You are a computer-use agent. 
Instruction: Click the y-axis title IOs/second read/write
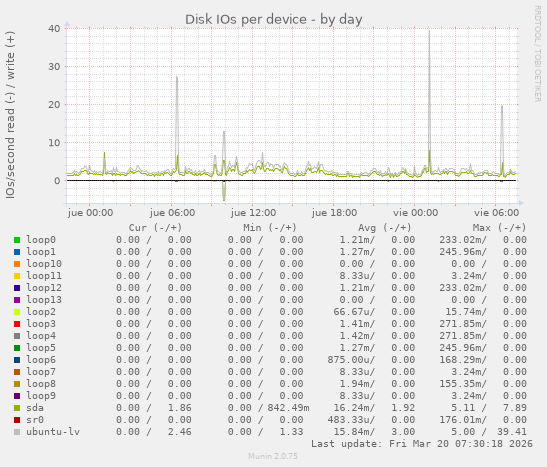[10, 115]
